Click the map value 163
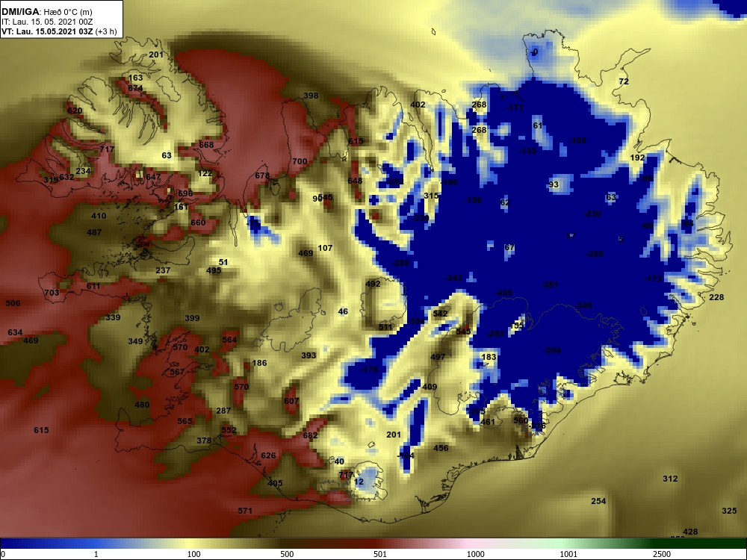 135,78
